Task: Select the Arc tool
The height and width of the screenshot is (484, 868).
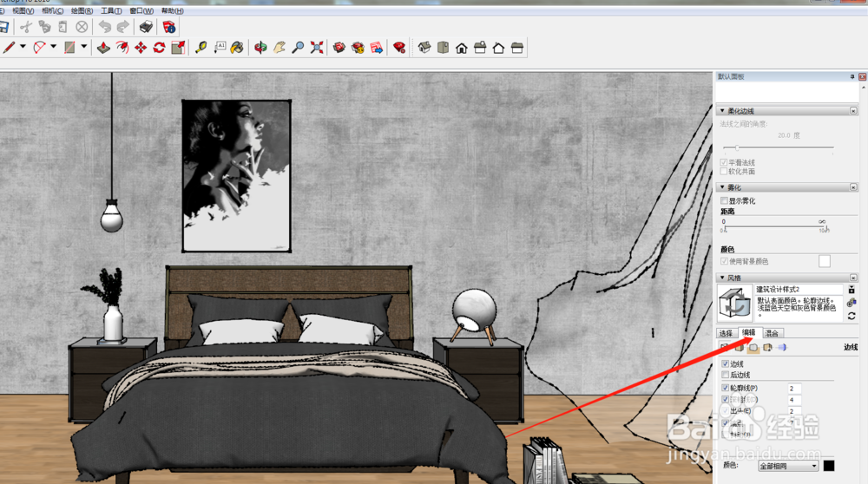Action: click(x=39, y=48)
